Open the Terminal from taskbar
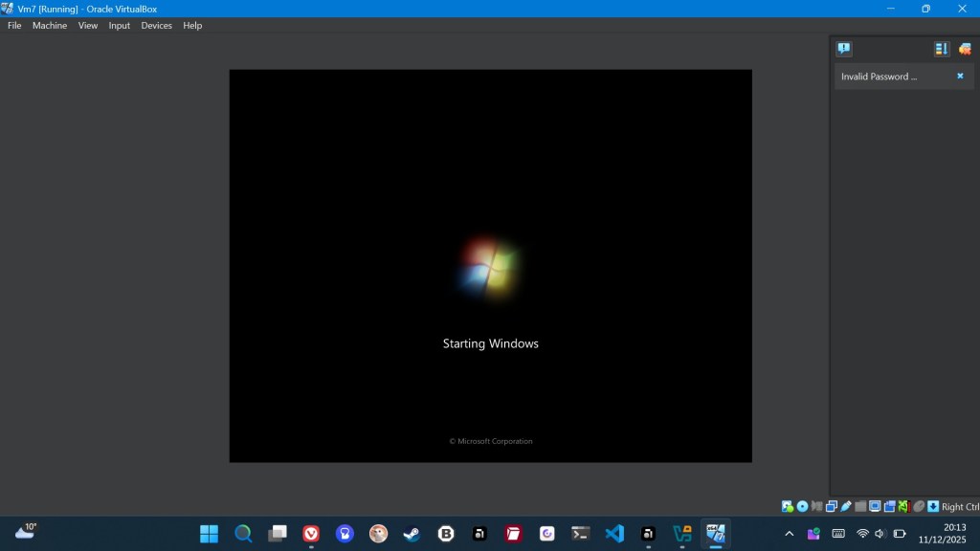This screenshot has height=551, width=980. point(581,534)
